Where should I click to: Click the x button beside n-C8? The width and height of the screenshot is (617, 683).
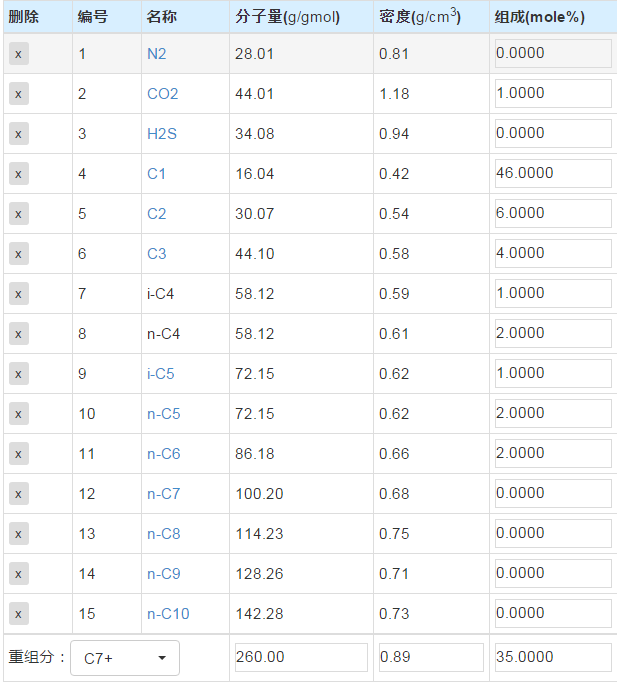(x=19, y=534)
